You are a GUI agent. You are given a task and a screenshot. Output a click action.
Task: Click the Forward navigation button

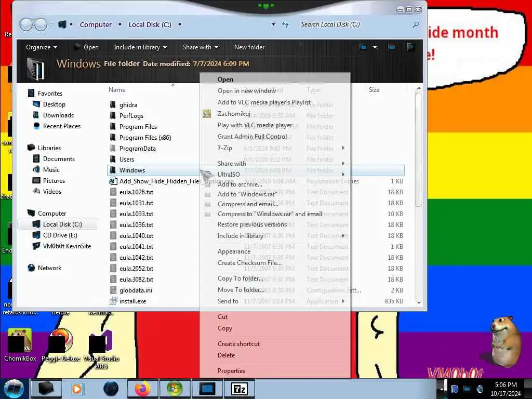(x=41, y=24)
